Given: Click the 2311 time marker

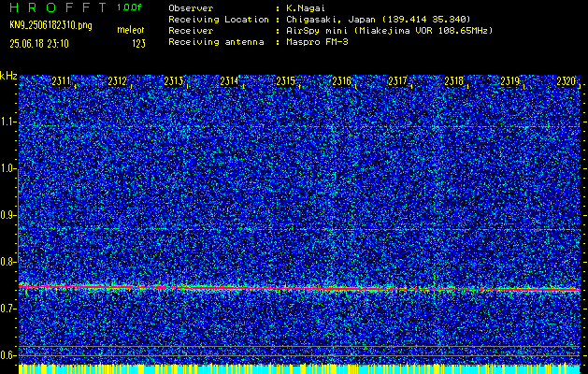Looking at the screenshot, I should pyautogui.click(x=61, y=81).
